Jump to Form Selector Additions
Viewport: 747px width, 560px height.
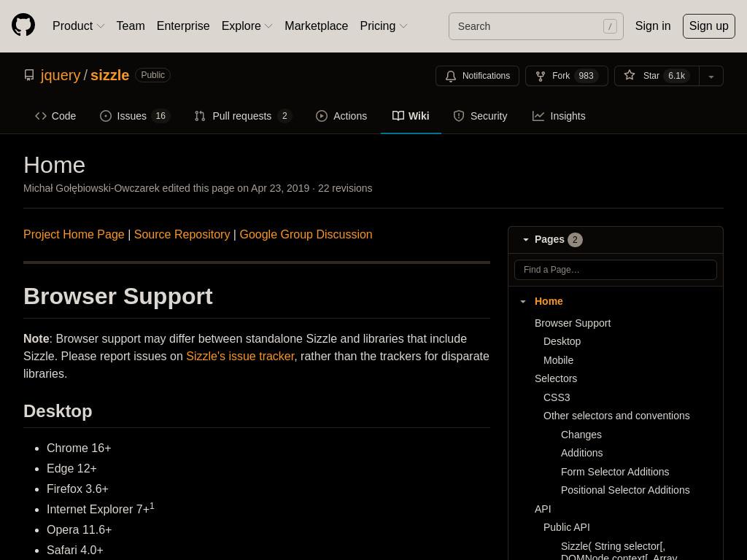(615, 472)
